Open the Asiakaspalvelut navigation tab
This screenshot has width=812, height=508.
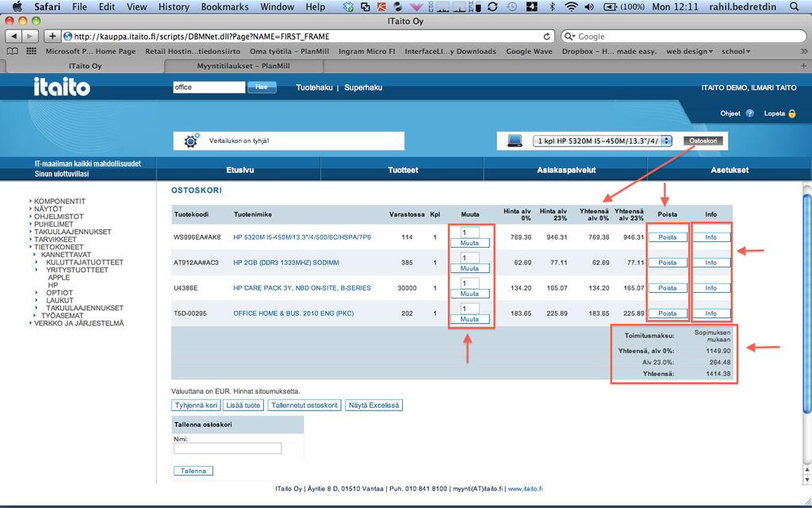click(x=566, y=170)
